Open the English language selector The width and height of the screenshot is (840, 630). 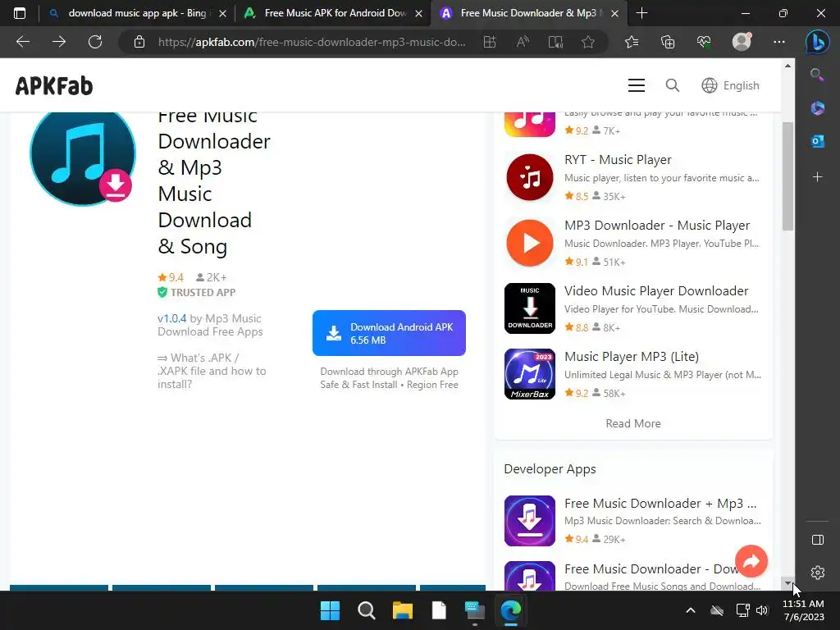tap(730, 85)
